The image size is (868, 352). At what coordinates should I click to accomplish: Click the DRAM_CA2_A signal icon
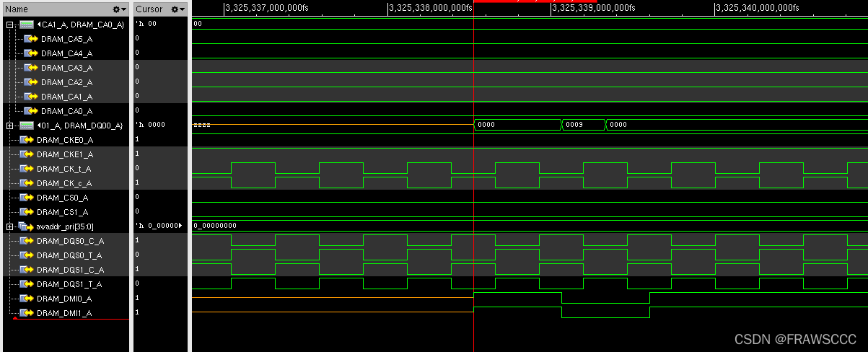(31, 82)
